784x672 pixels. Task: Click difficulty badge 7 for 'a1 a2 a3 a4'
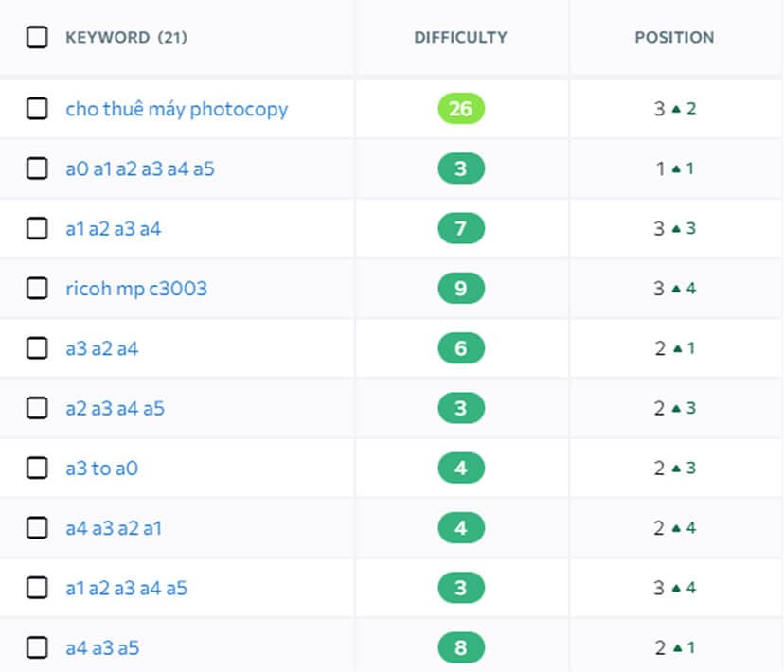pyautogui.click(x=461, y=229)
